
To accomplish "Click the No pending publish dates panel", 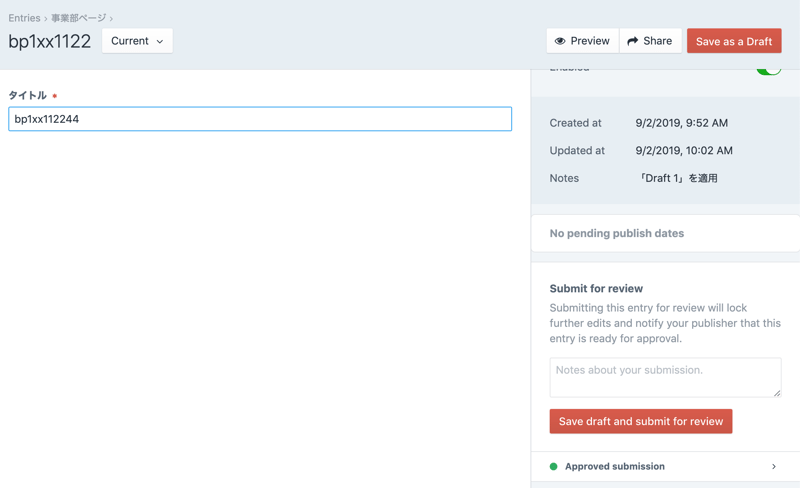I will point(617,233).
